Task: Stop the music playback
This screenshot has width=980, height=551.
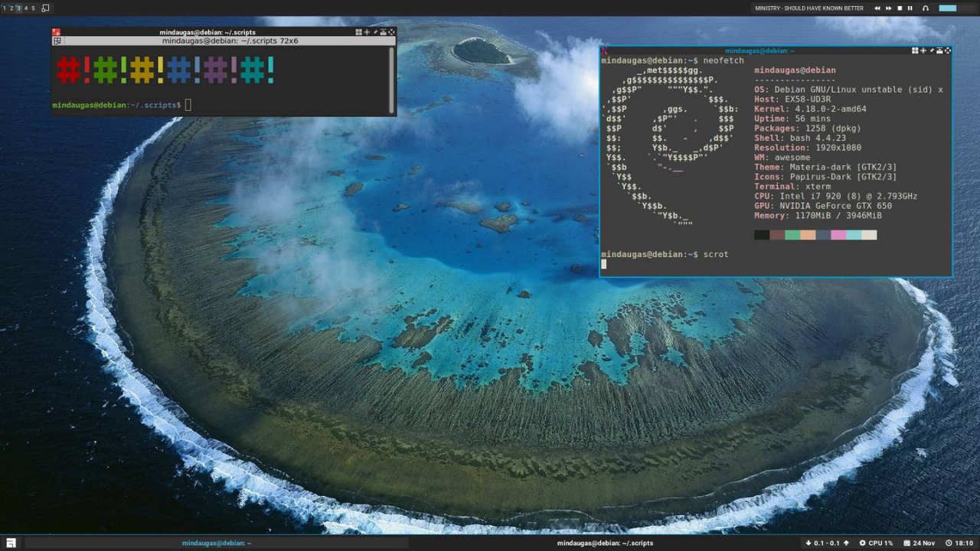Action: pos(900,8)
